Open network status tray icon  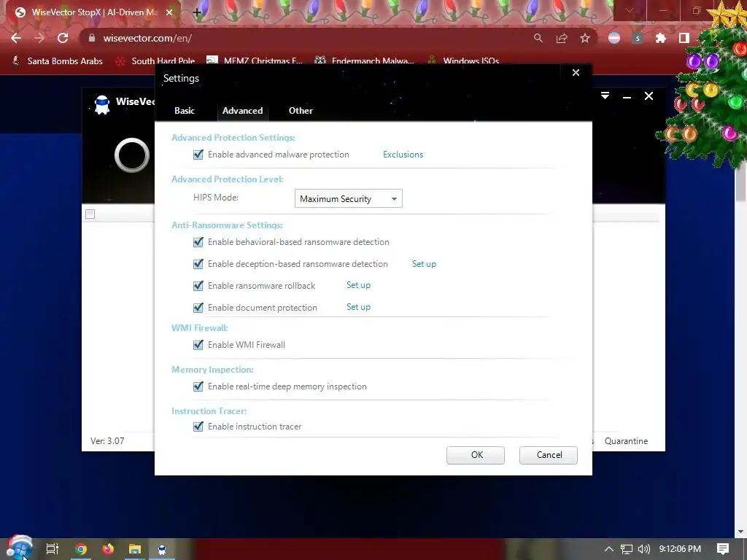pyautogui.click(x=627, y=549)
